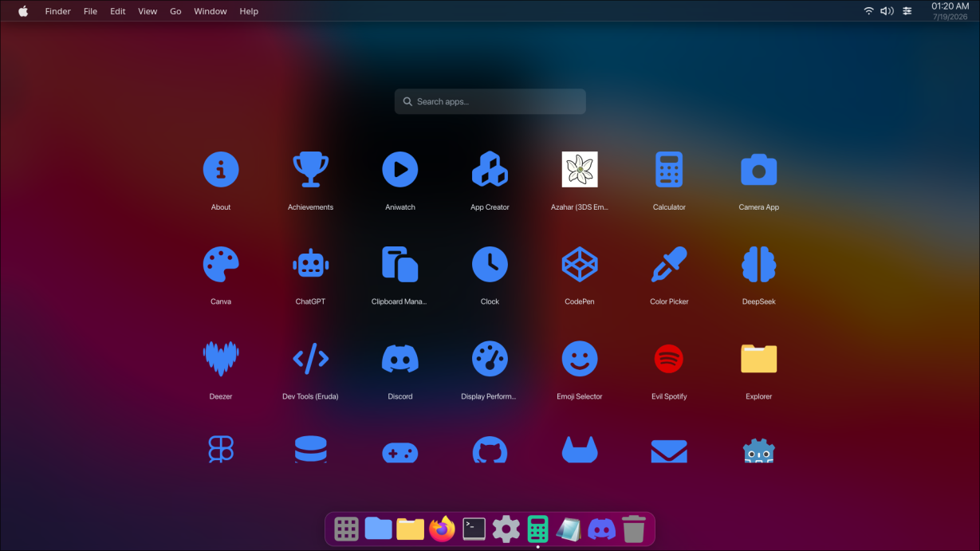The width and height of the screenshot is (980, 551).
Task: Click the Wi-Fi status icon
Action: click(868, 11)
